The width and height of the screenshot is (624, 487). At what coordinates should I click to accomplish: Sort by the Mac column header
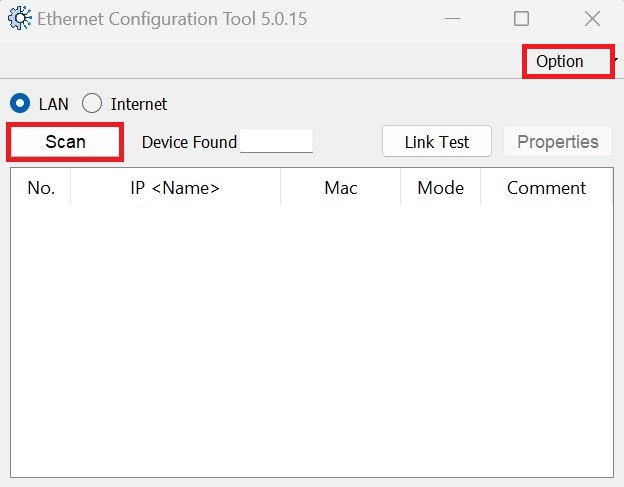pyautogui.click(x=341, y=188)
